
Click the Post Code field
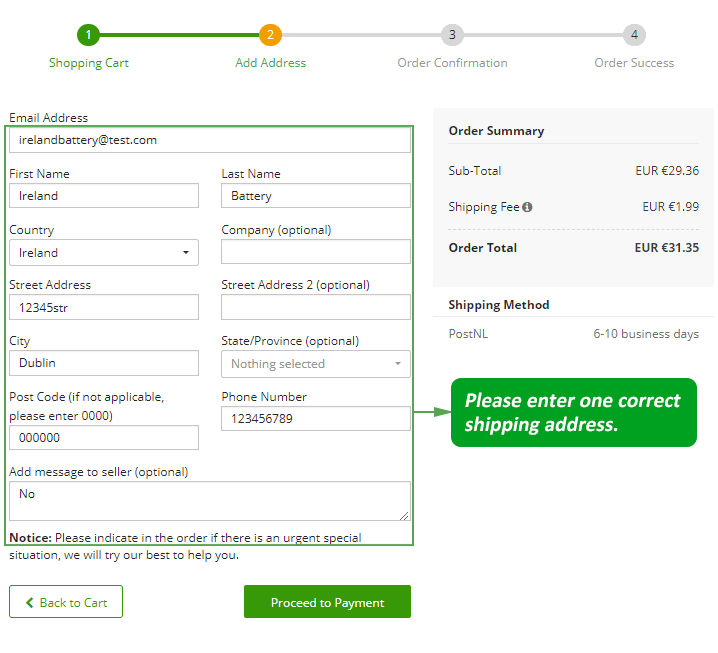(104, 438)
